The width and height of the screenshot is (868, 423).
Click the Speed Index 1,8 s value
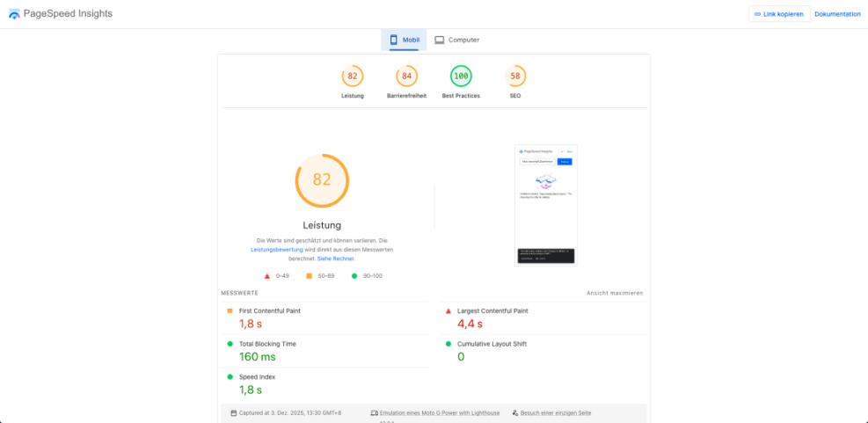pos(251,390)
